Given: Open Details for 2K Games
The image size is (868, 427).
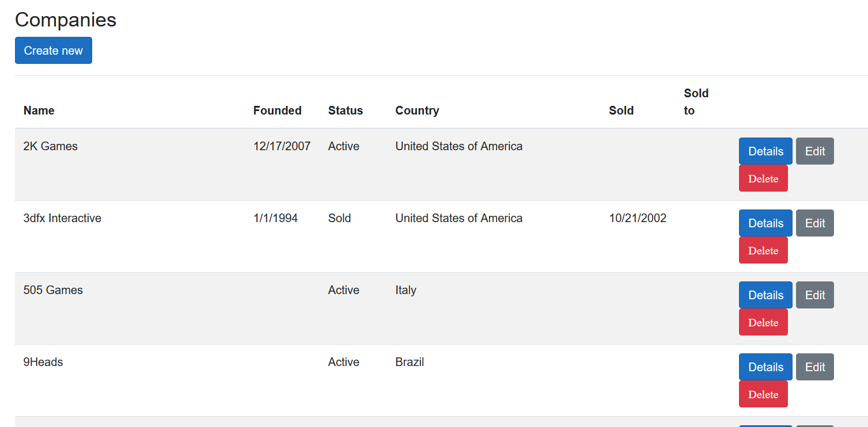Looking at the screenshot, I should tap(765, 151).
